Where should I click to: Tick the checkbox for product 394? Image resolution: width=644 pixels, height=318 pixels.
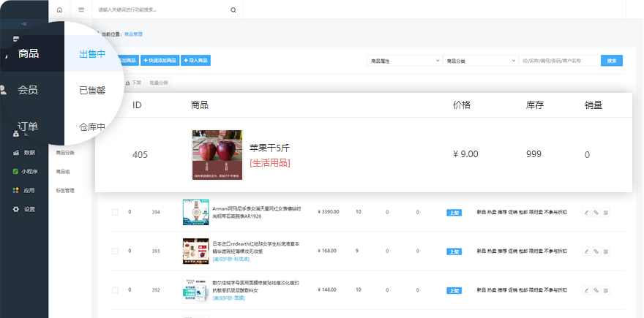115,212
